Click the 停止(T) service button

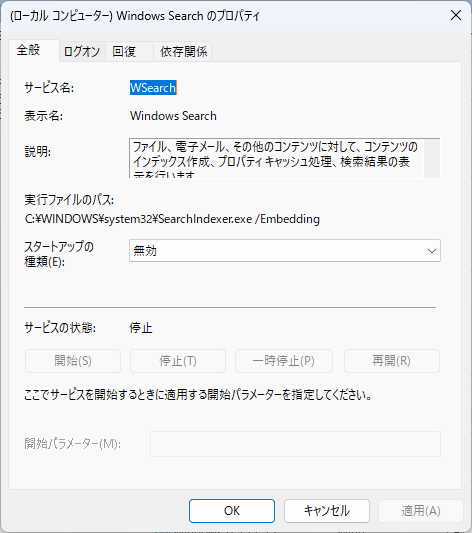(x=178, y=361)
